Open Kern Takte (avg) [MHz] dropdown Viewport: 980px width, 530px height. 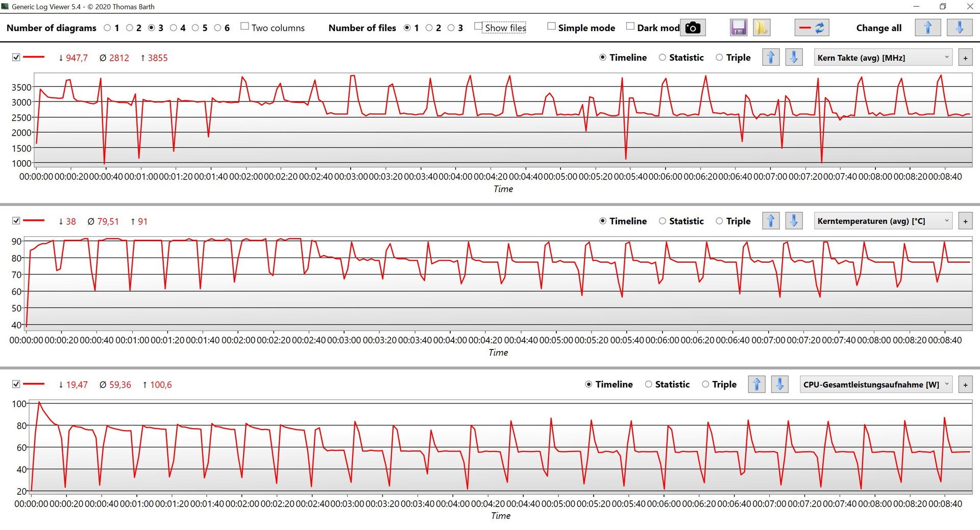(x=883, y=58)
